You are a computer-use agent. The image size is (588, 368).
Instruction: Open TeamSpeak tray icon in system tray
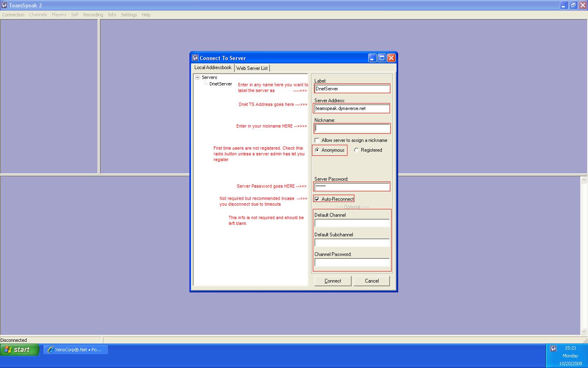553,348
